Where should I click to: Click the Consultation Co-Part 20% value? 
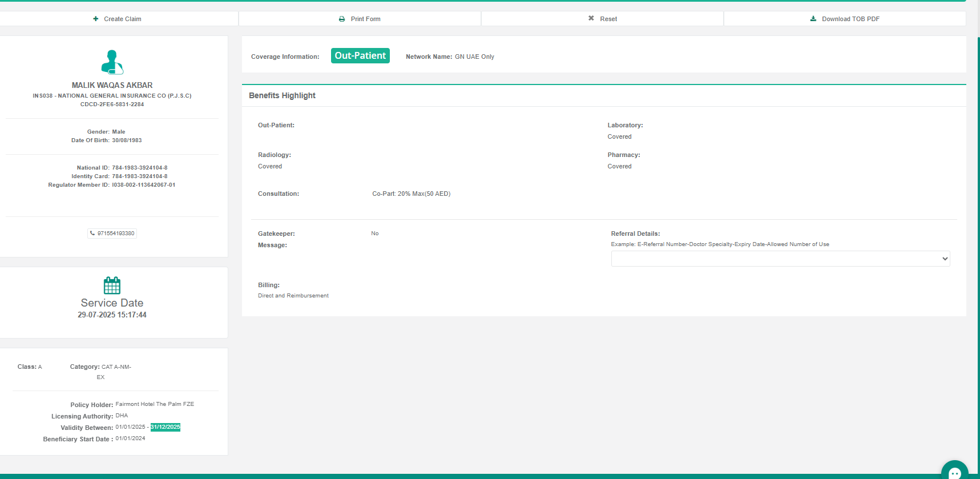coord(411,194)
